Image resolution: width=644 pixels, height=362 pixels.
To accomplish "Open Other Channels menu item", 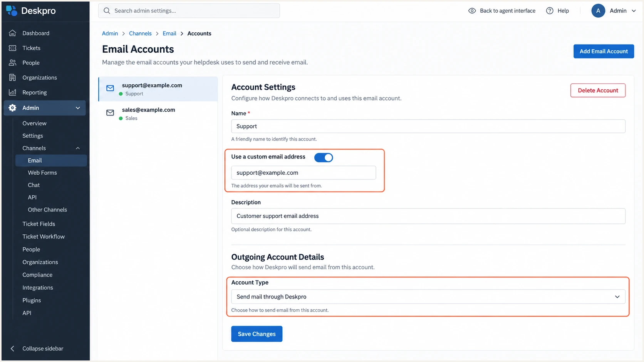I will coord(47,210).
